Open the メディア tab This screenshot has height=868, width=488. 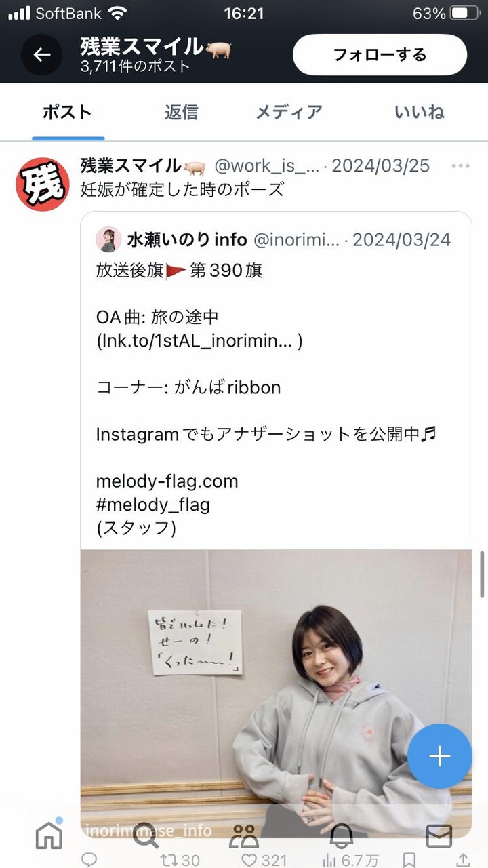click(289, 112)
